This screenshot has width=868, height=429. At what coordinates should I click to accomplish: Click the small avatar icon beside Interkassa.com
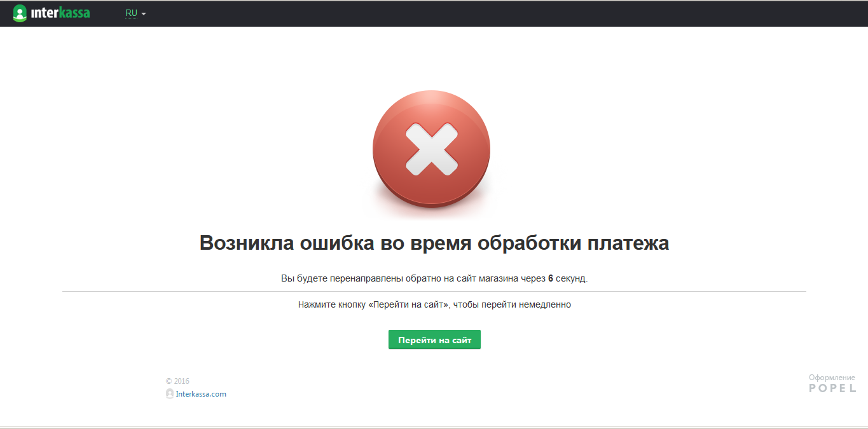click(x=170, y=394)
